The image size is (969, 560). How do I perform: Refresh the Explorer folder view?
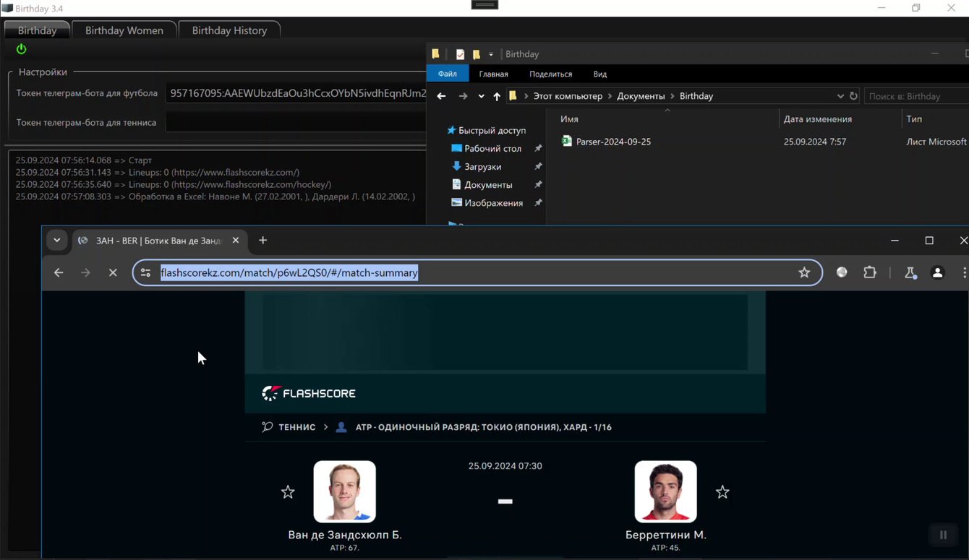tap(853, 96)
